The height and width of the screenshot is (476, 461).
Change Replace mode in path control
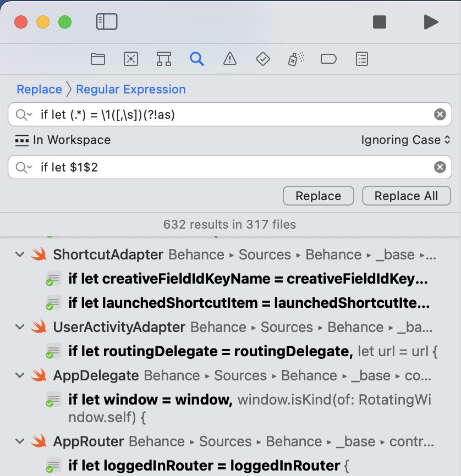(x=39, y=89)
